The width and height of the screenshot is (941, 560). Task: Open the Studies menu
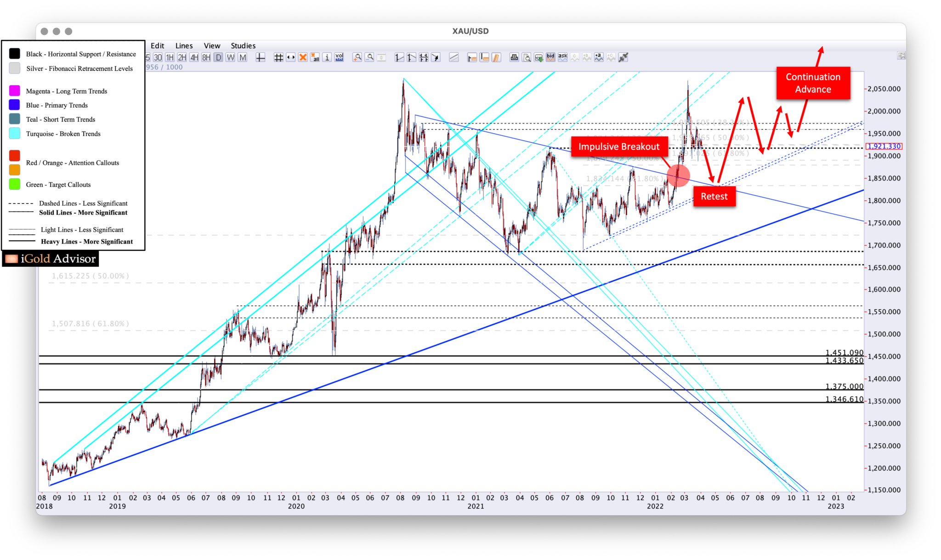[243, 45]
